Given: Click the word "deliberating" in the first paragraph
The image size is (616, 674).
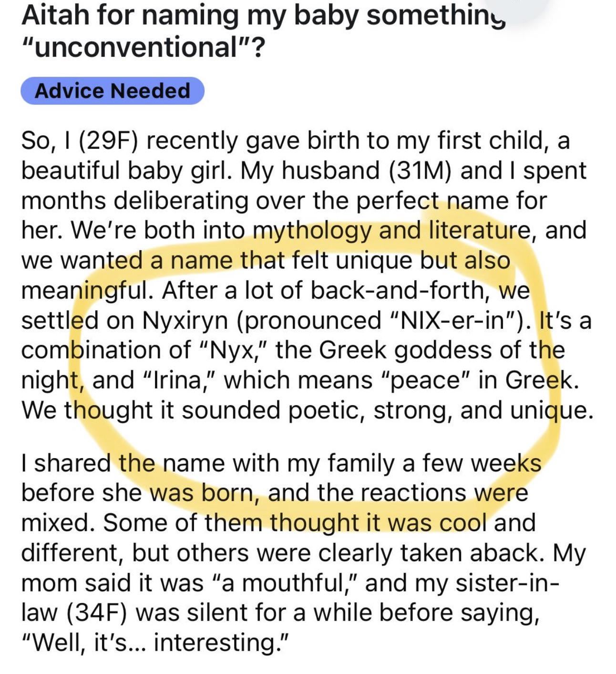Looking at the screenshot, I should pyautogui.click(x=182, y=201).
